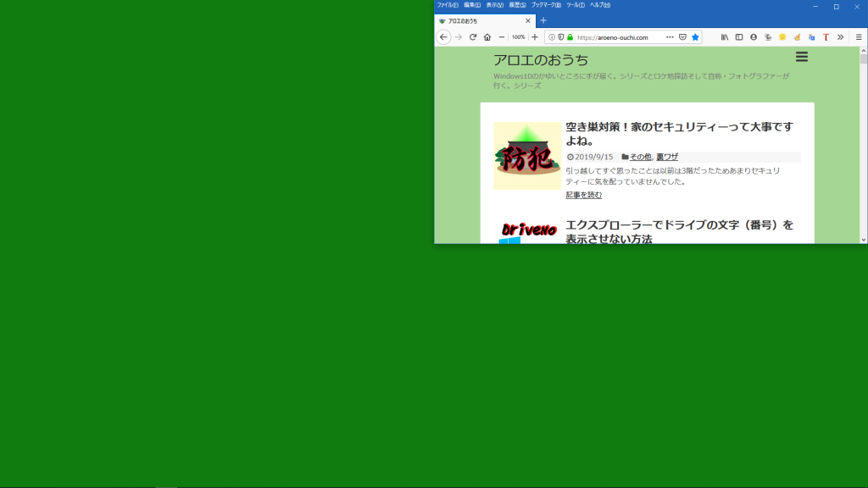Open a new tab with plus button

pyautogui.click(x=543, y=20)
